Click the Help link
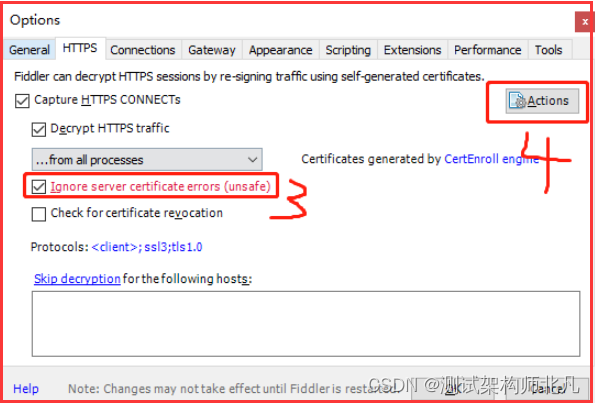Screen dimensions: 595x404 pyautogui.click(x=26, y=389)
